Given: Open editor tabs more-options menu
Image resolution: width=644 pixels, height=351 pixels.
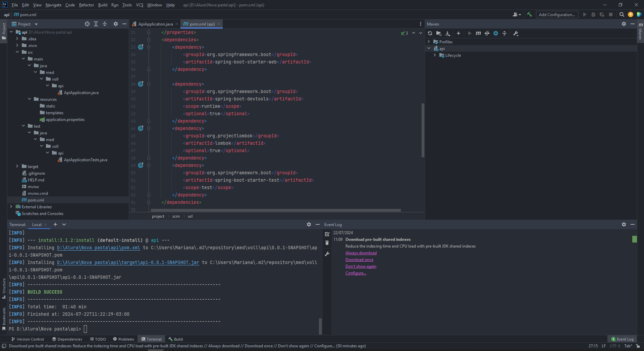Looking at the screenshot, I should coord(420,24).
